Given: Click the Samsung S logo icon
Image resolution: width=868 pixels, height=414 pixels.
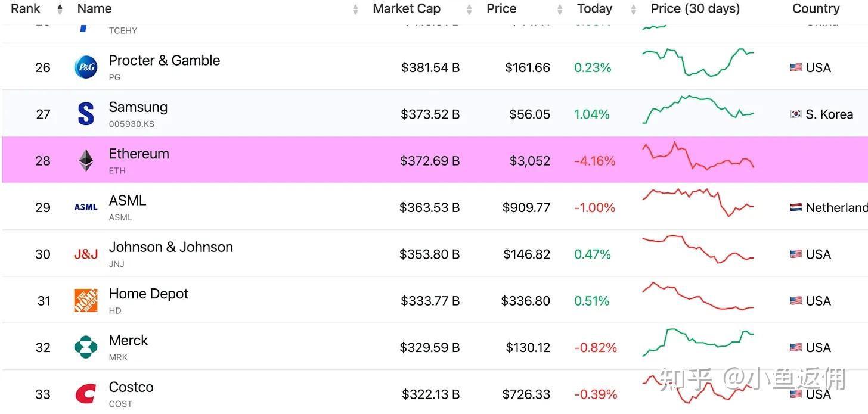Looking at the screenshot, I should [x=86, y=114].
